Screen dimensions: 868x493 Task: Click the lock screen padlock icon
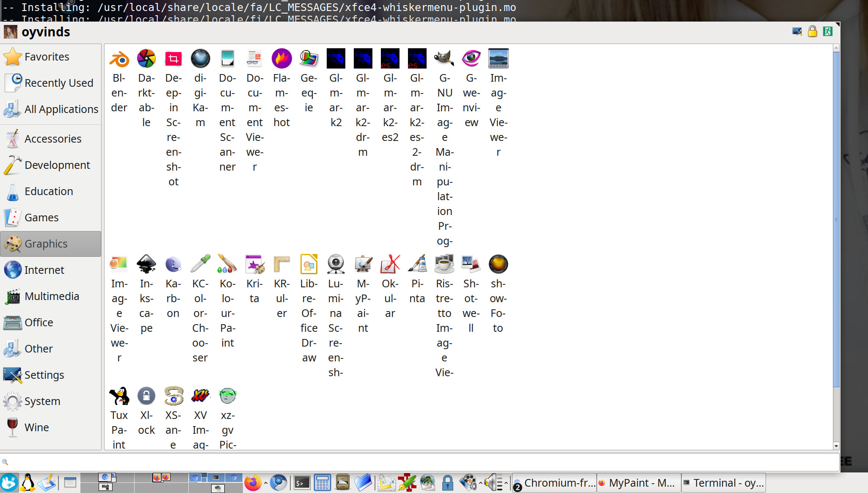(812, 32)
